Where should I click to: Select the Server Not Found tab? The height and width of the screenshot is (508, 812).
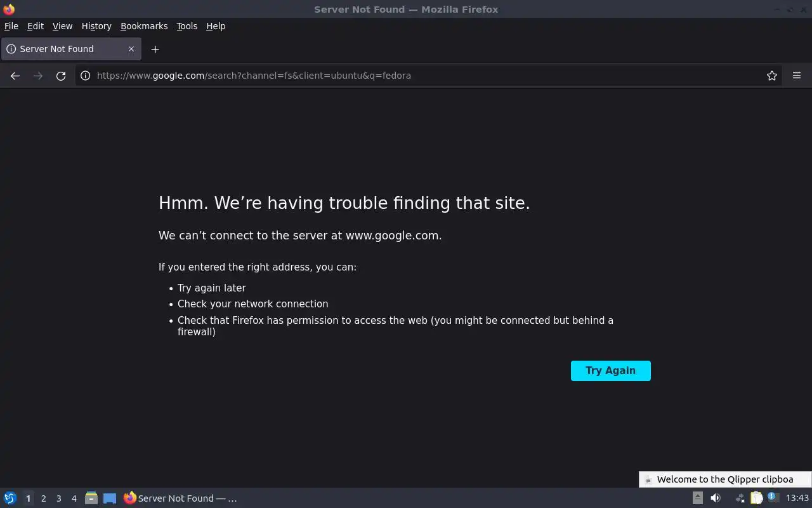tap(71, 49)
